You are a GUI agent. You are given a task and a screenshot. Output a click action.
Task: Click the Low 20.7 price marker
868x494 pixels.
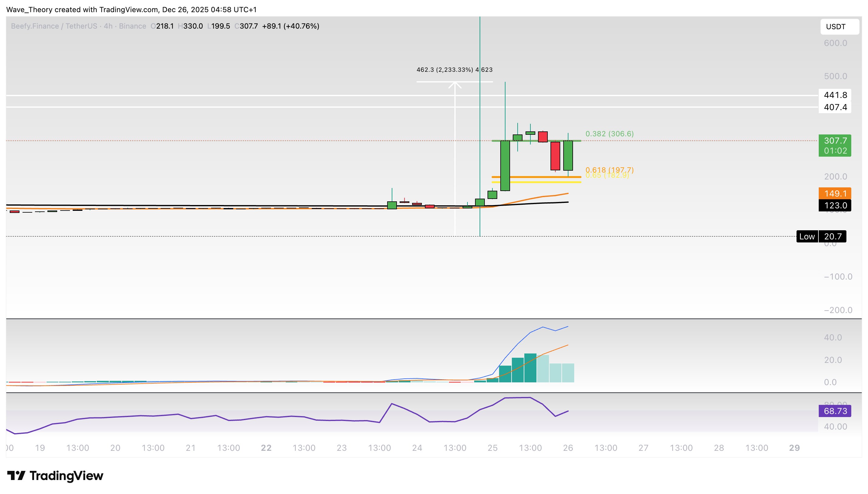click(x=821, y=236)
